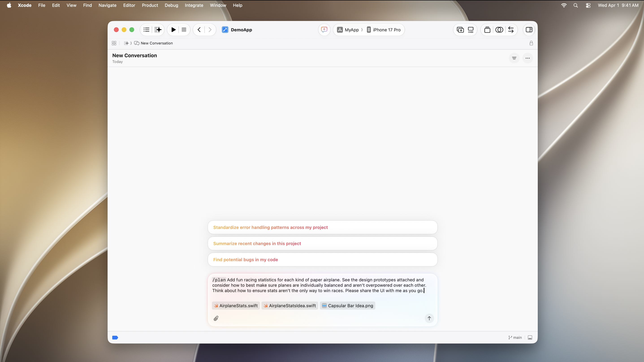Open the Navigate menu
The width and height of the screenshot is (644, 362).
coord(108,5)
